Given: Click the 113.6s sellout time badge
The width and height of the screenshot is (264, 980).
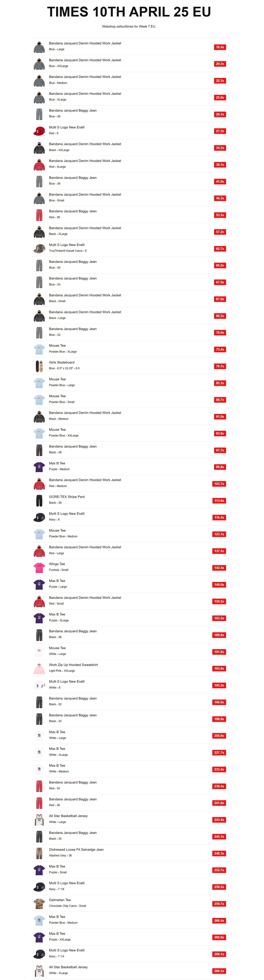Looking at the screenshot, I should [x=219, y=501].
